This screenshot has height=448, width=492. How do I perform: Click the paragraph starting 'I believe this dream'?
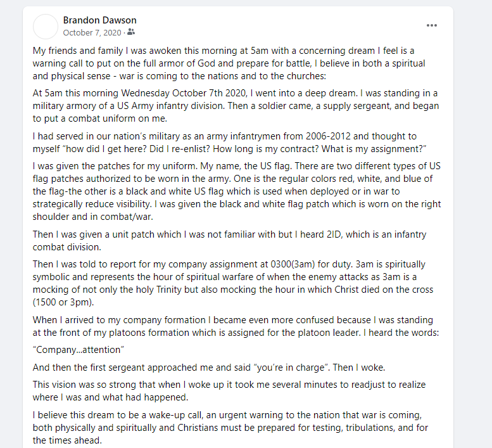click(230, 428)
